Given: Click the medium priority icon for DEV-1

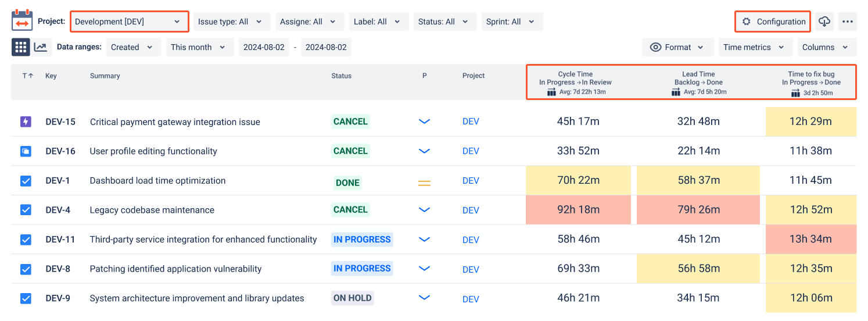Looking at the screenshot, I should point(424,183).
